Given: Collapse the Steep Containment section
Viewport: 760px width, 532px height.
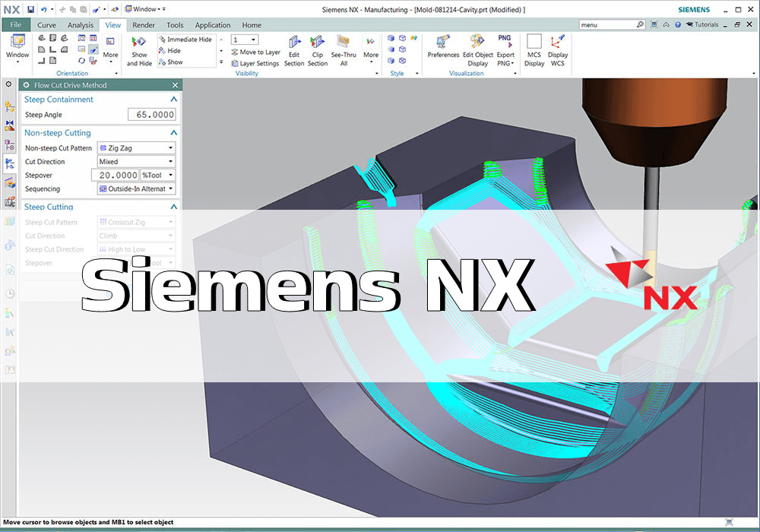Looking at the screenshot, I should tap(173, 100).
